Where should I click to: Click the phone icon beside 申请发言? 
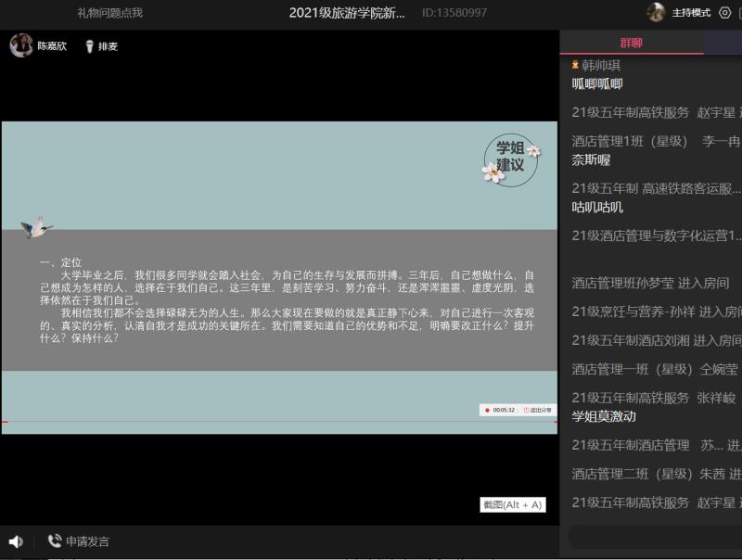pos(55,541)
